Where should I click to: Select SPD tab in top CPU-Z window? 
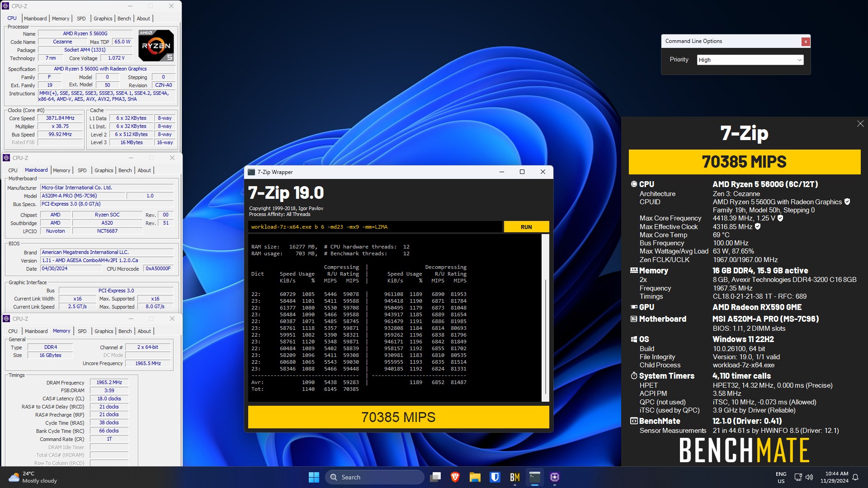pyautogui.click(x=81, y=19)
